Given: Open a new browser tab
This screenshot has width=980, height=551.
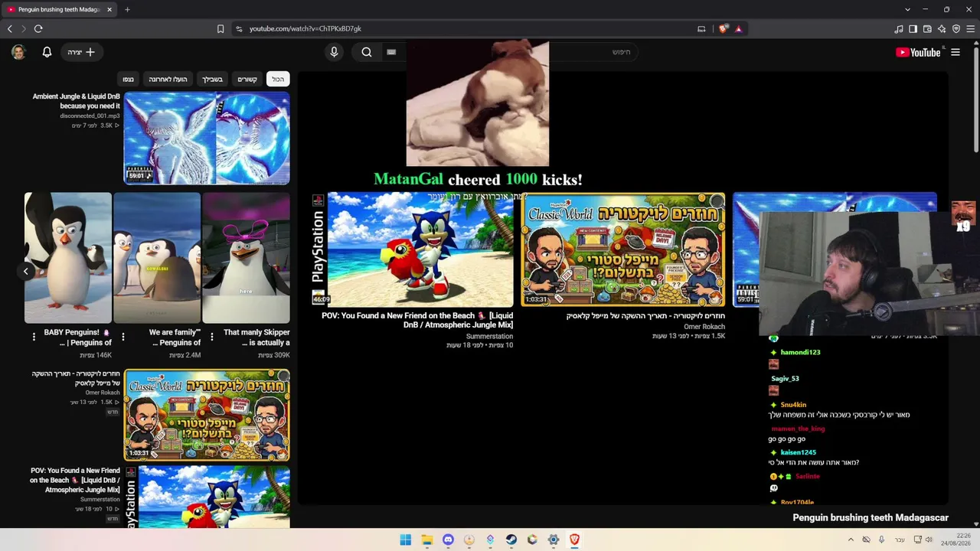Looking at the screenshot, I should coord(127,10).
